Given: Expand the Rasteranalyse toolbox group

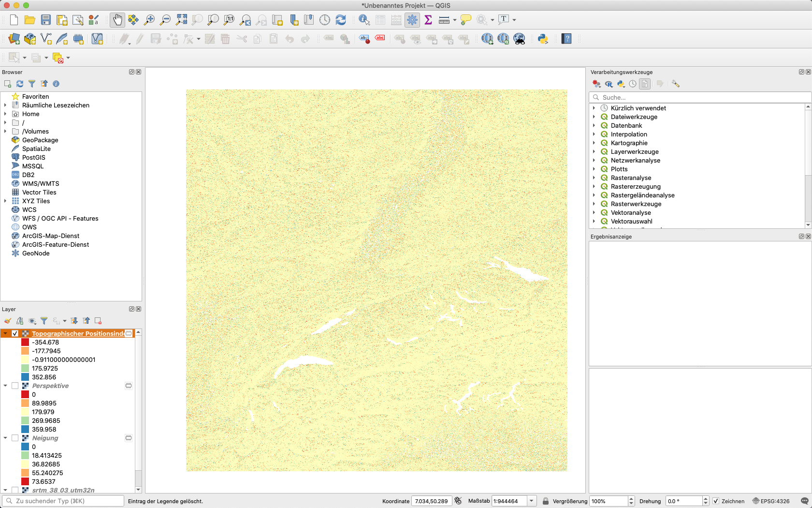Looking at the screenshot, I should click(594, 178).
